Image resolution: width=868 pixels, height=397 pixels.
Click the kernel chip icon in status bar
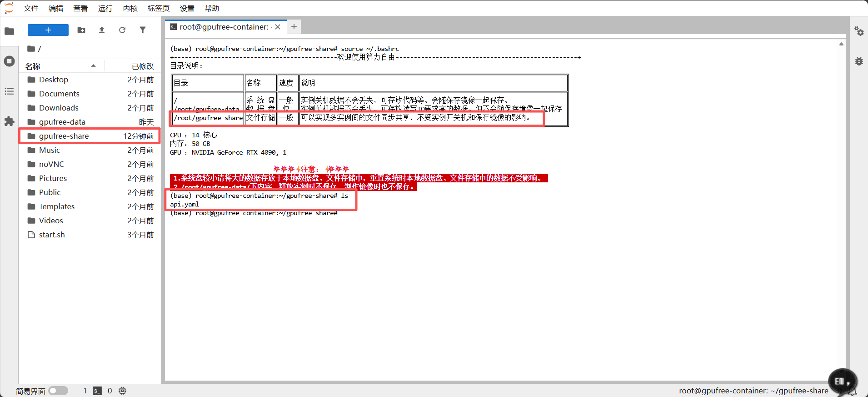pos(123,391)
